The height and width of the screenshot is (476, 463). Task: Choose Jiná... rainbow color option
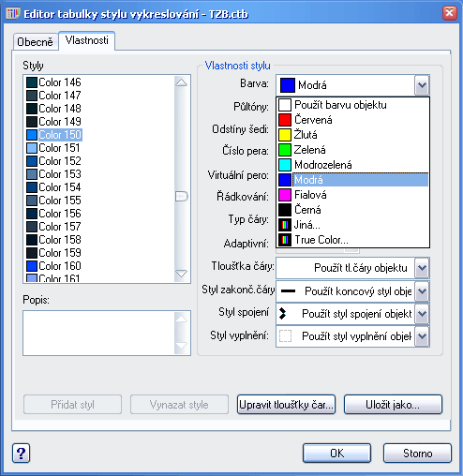pyautogui.click(x=353, y=225)
